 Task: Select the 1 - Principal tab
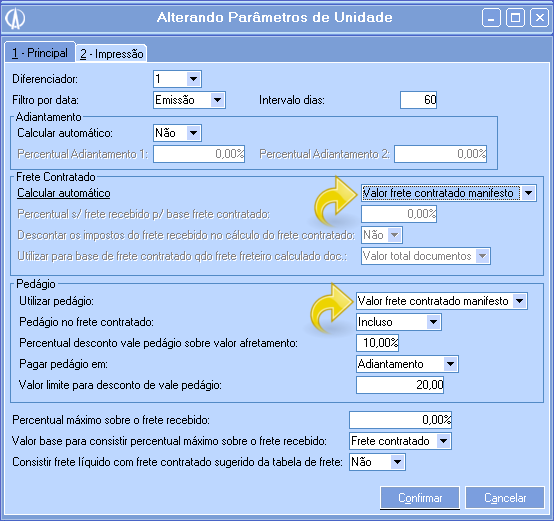point(40,53)
